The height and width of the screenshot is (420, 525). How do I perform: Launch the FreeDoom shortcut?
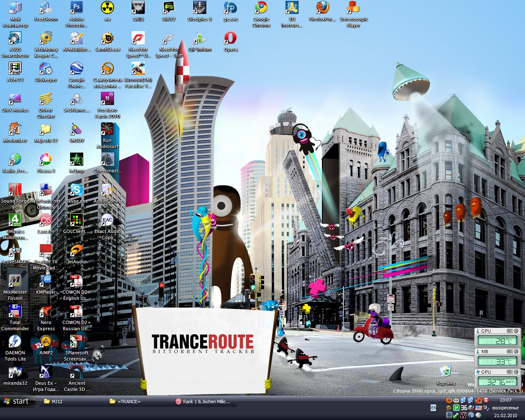pos(46,11)
